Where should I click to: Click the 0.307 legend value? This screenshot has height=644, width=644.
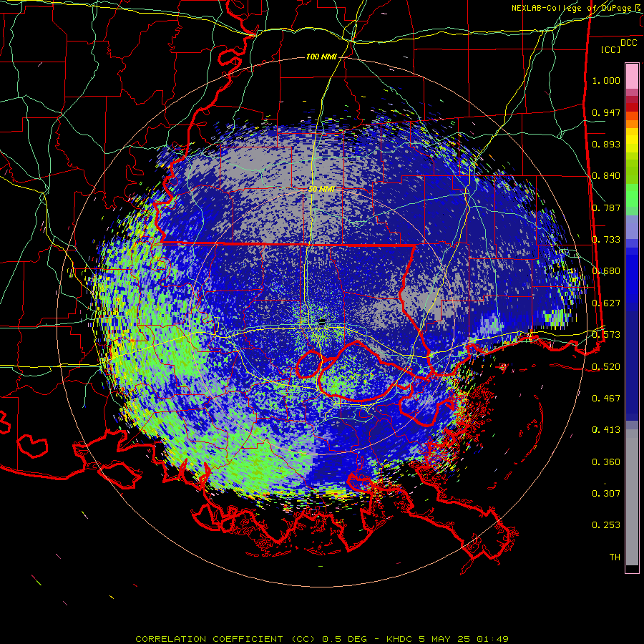tap(606, 494)
